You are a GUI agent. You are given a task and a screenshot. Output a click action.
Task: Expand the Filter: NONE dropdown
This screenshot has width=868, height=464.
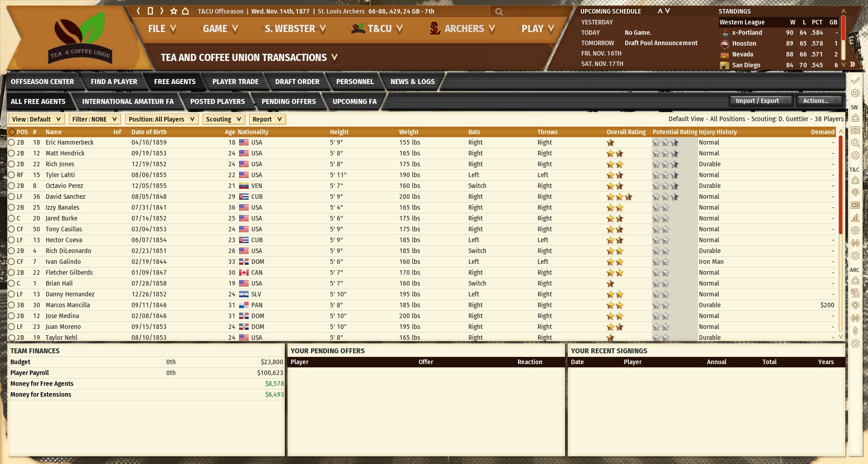pos(94,119)
